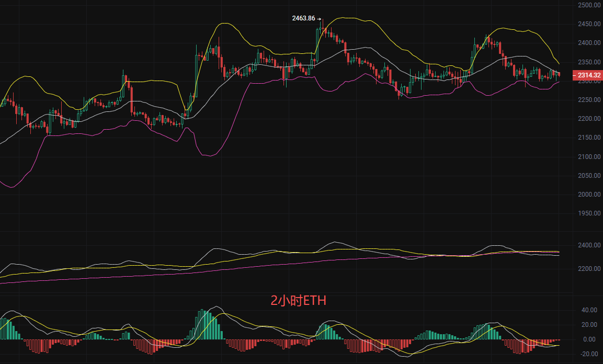Select the last candle at chart's right edge

[x=559, y=75]
